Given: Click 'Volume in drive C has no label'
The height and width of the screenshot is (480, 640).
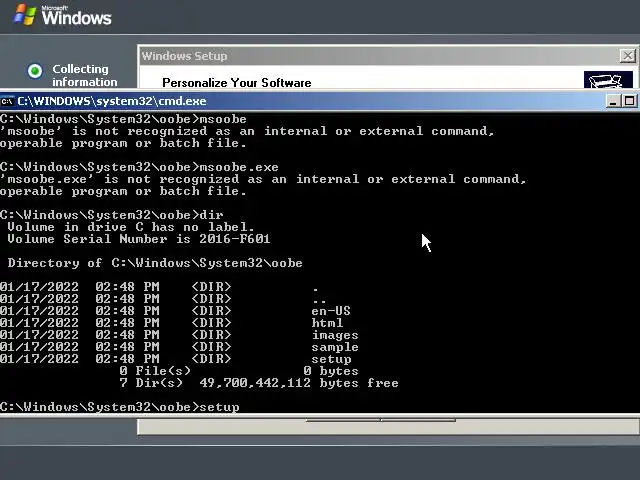Looking at the screenshot, I should (x=131, y=227).
